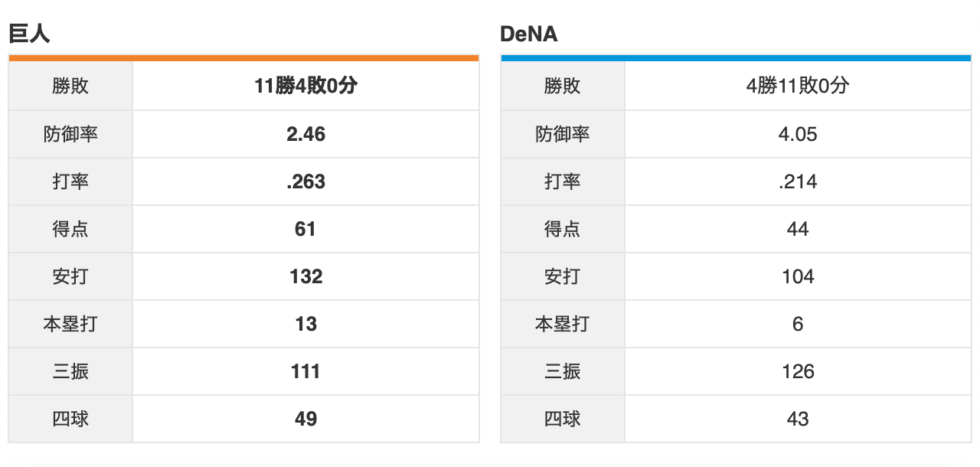Click 巨人 batting average .263
980x467 pixels.
(x=305, y=181)
